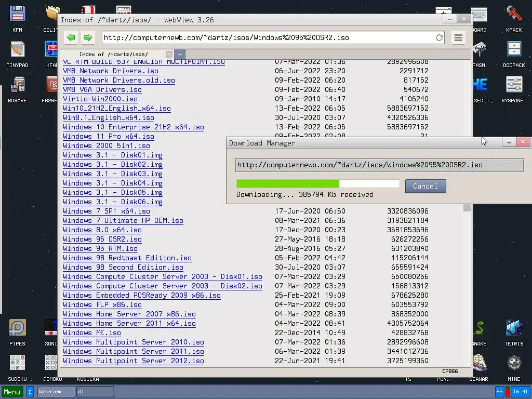Viewport: 532px width, 399px height.
Task: Download Win10_21H2_English_x64.iso
Action: click(x=117, y=108)
